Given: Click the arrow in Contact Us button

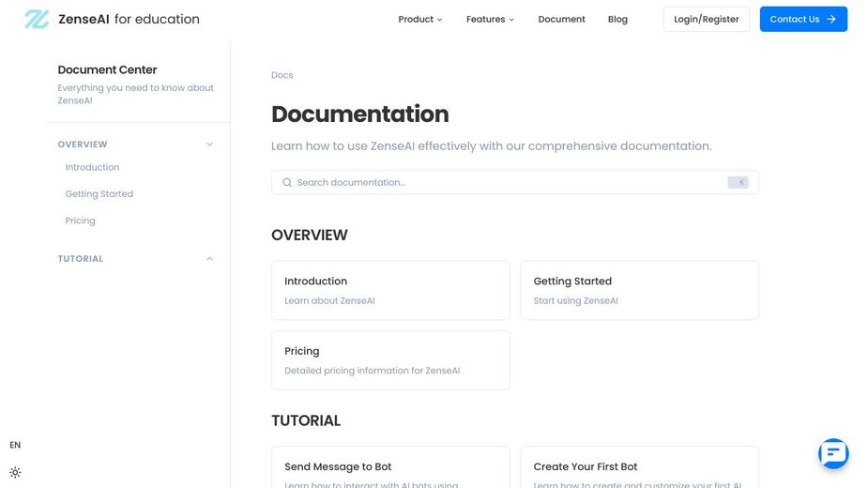Looking at the screenshot, I should click(831, 19).
